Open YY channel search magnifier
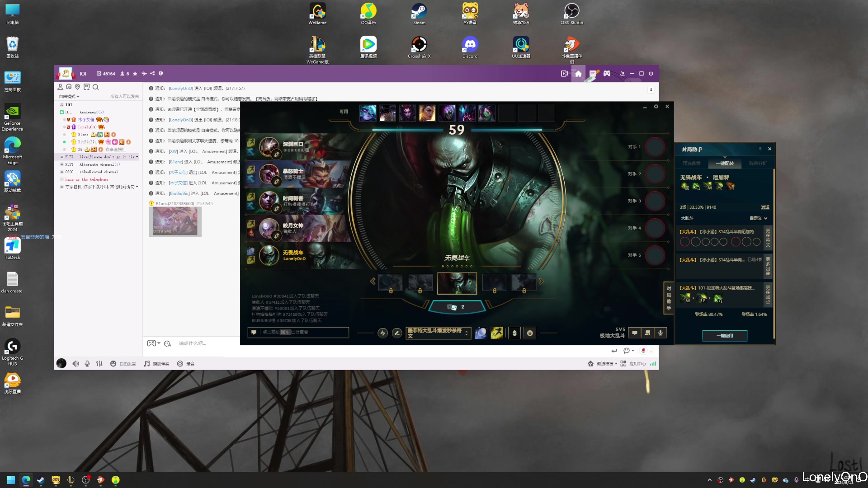 95,87
